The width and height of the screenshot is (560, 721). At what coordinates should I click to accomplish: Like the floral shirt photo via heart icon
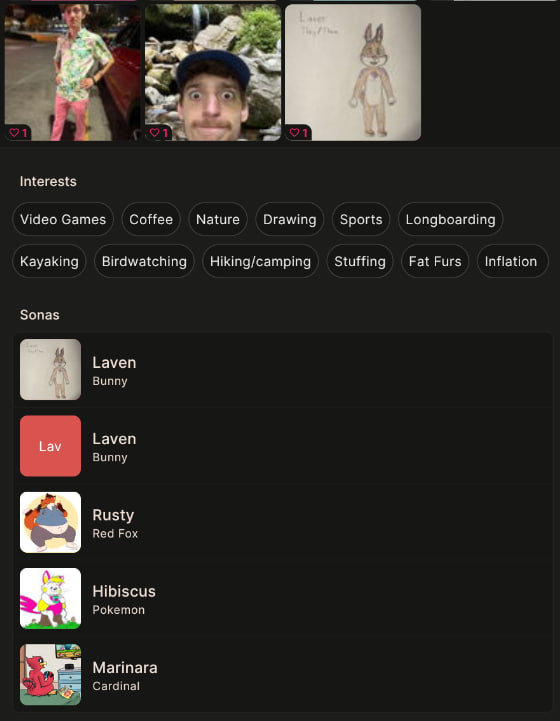pyautogui.click(x=14, y=133)
